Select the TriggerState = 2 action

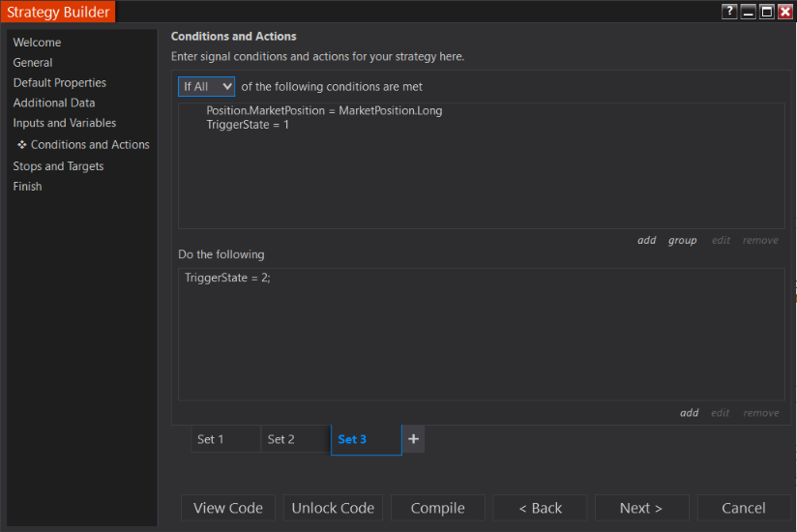point(227,278)
